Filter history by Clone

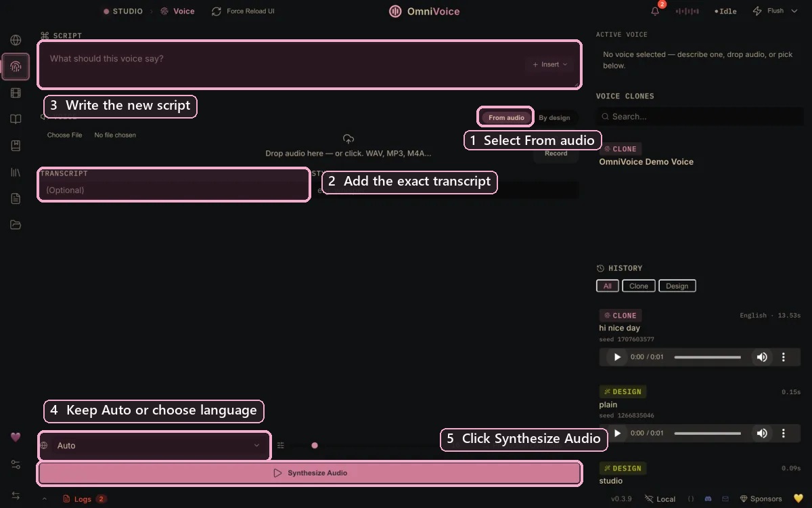click(639, 286)
